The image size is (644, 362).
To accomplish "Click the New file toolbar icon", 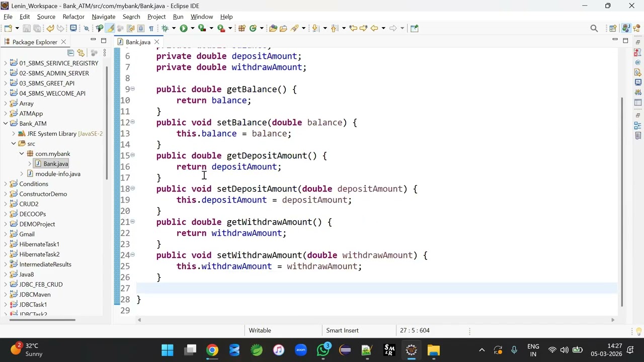I will (x=9, y=28).
